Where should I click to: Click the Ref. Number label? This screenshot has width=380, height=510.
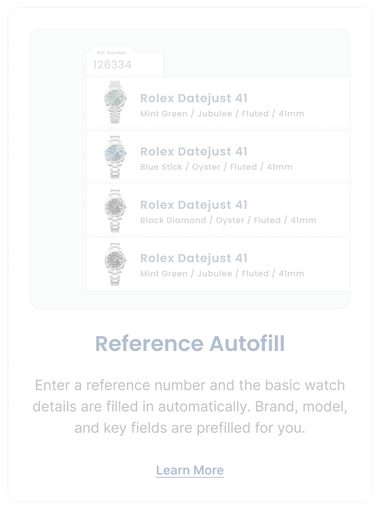(x=112, y=52)
